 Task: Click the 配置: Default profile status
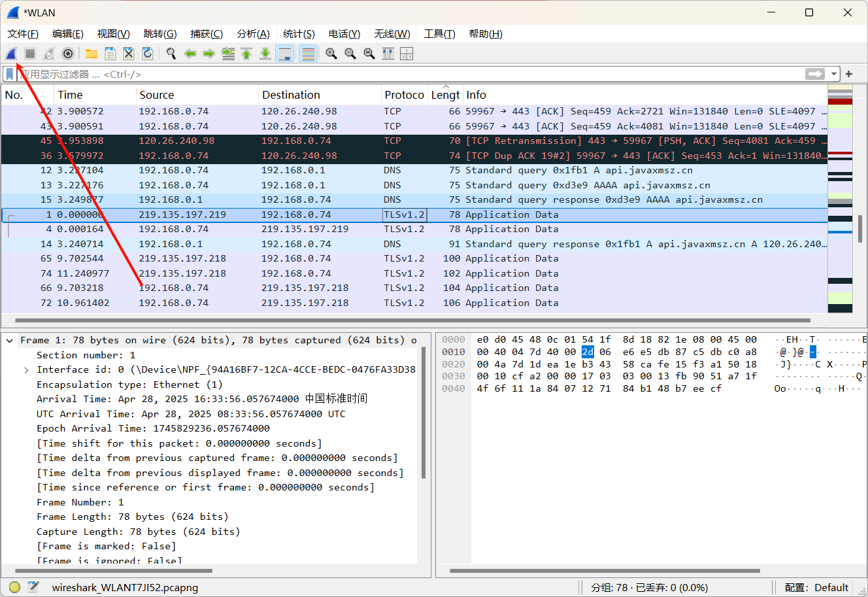[816, 587]
